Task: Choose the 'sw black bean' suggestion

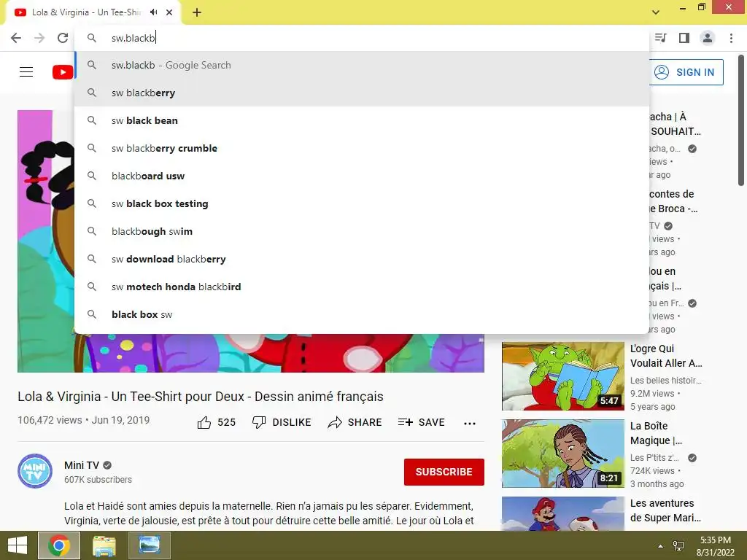Action: [362, 120]
